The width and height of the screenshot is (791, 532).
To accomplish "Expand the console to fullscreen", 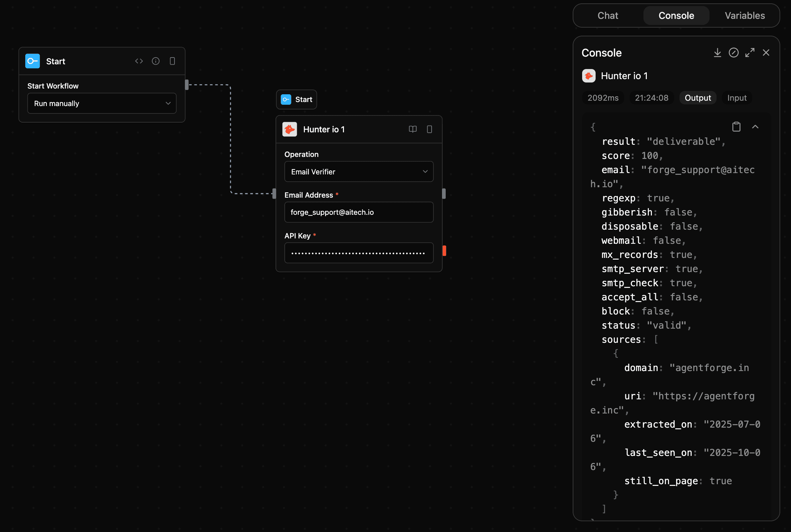I will click(750, 53).
